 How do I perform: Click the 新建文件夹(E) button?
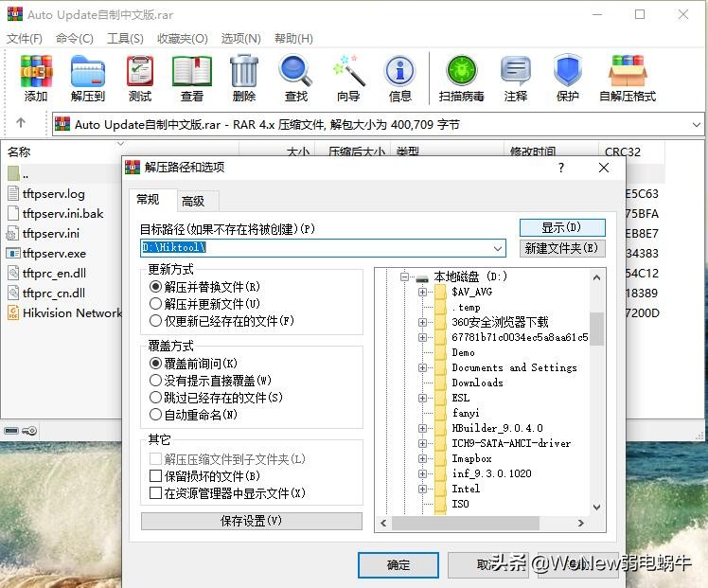[x=562, y=248]
